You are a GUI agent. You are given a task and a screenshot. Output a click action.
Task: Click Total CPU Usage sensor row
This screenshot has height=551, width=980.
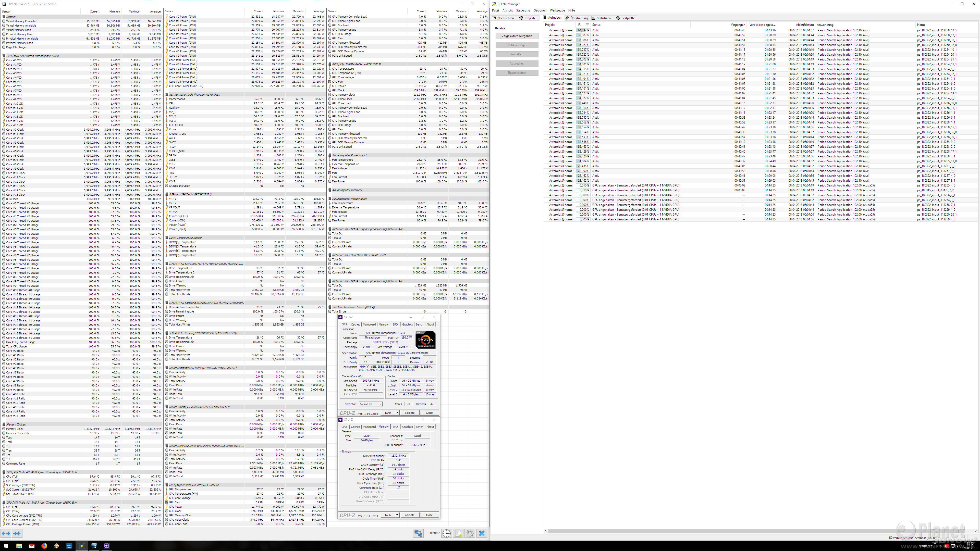click(x=82, y=346)
